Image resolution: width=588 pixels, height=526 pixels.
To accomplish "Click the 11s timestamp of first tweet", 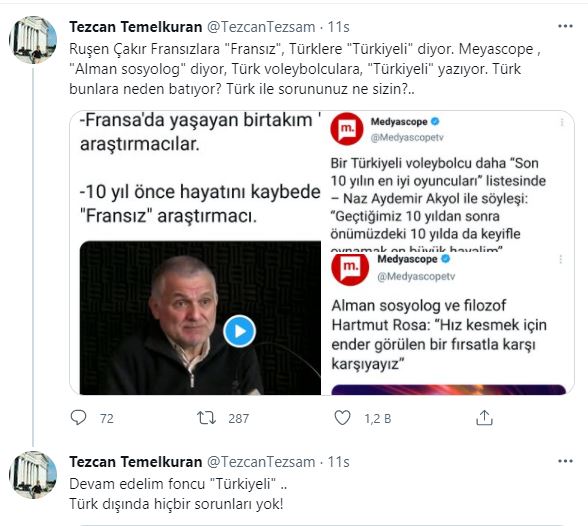I will pyautogui.click(x=339, y=27).
